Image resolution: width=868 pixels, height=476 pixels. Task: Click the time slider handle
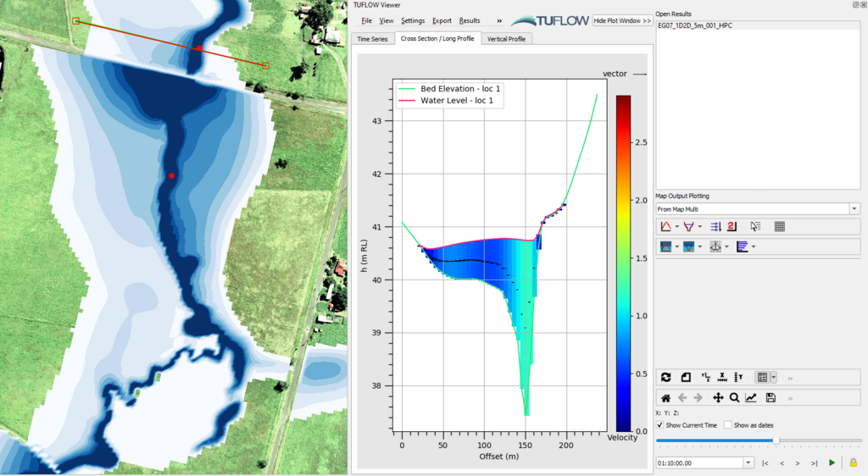(x=776, y=440)
